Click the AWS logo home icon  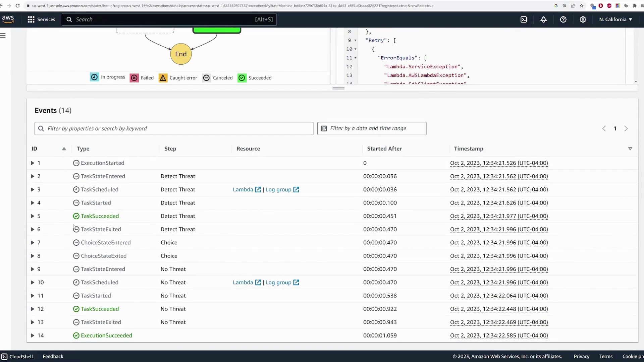click(x=8, y=19)
